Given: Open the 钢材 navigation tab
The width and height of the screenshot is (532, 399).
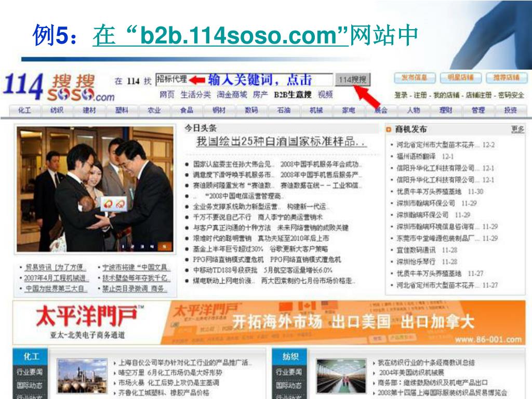Looking at the screenshot, I should [x=219, y=110].
